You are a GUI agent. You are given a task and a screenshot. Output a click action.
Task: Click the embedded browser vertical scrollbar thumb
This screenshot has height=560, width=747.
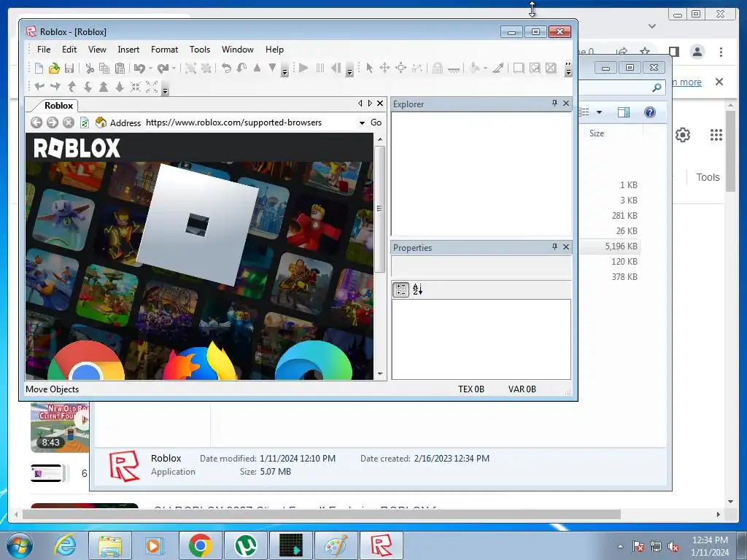point(379,209)
